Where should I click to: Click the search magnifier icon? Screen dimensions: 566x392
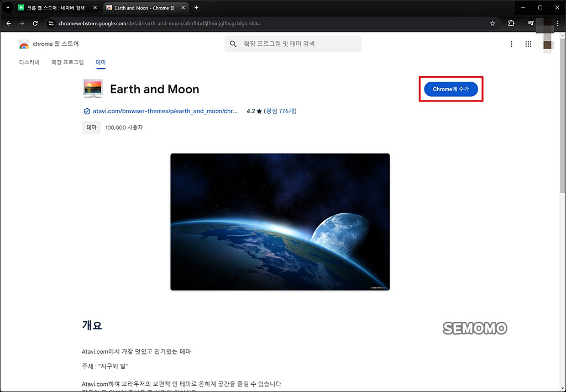coord(233,44)
